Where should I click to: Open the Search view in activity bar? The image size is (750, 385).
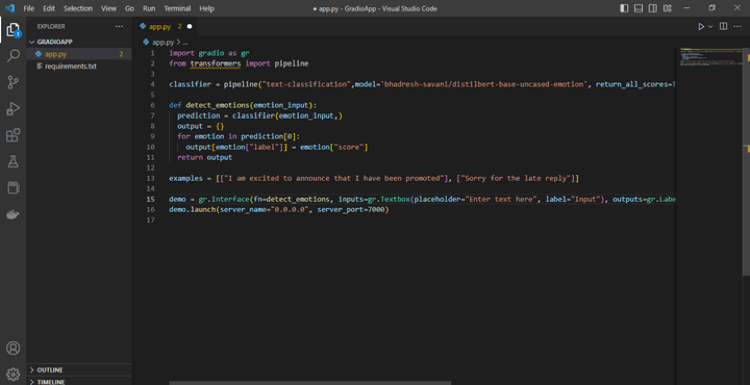coord(13,56)
